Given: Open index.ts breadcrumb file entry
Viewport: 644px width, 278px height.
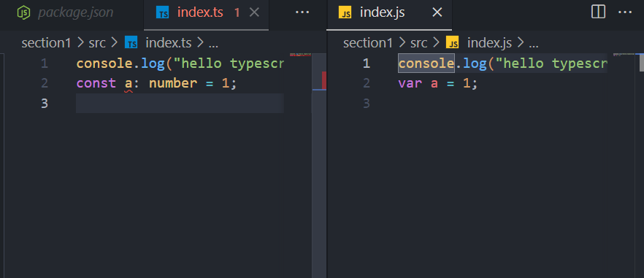Looking at the screenshot, I should point(169,43).
